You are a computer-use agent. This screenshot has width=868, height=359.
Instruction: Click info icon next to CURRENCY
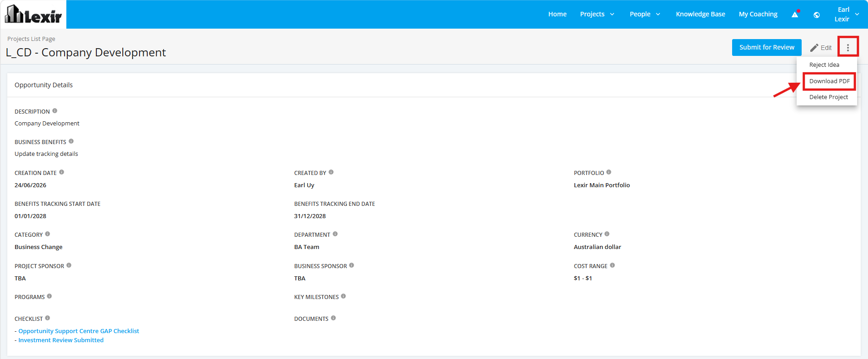coord(607,234)
